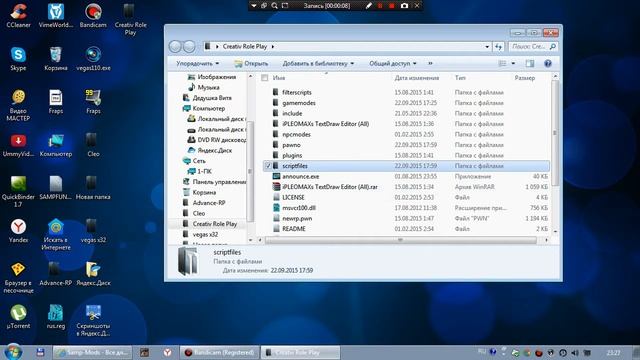Viewport: 640px width, 360px height.
Task: Go forward in Explorer window
Action: 189,47
